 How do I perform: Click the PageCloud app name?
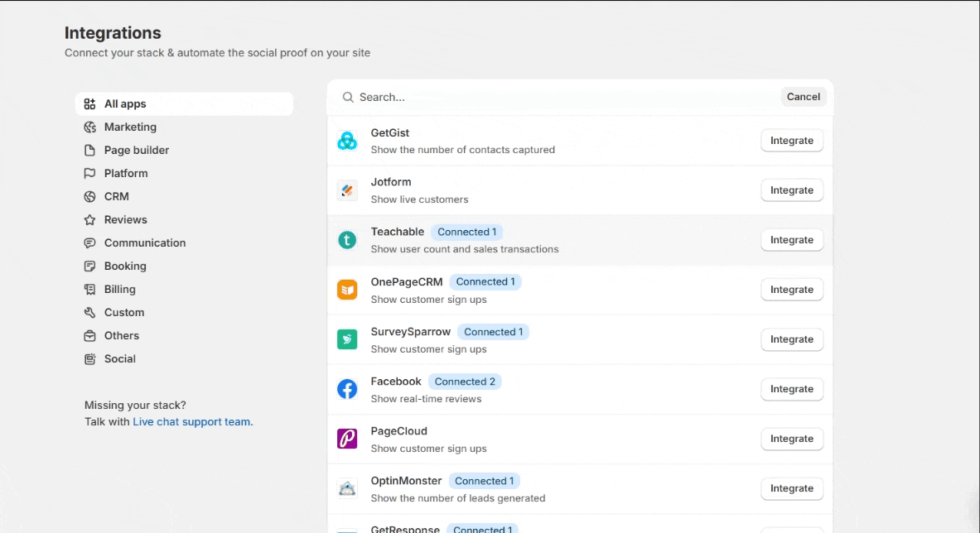tap(398, 431)
